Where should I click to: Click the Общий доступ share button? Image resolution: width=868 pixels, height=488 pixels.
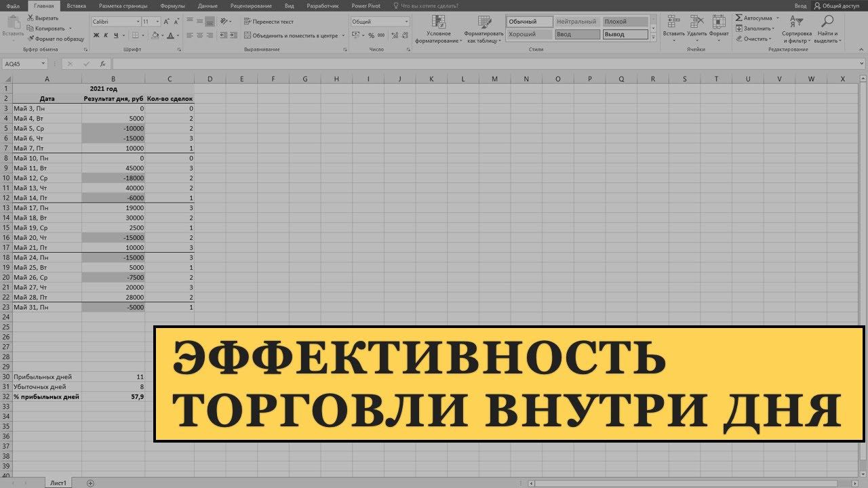click(x=836, y=5)
